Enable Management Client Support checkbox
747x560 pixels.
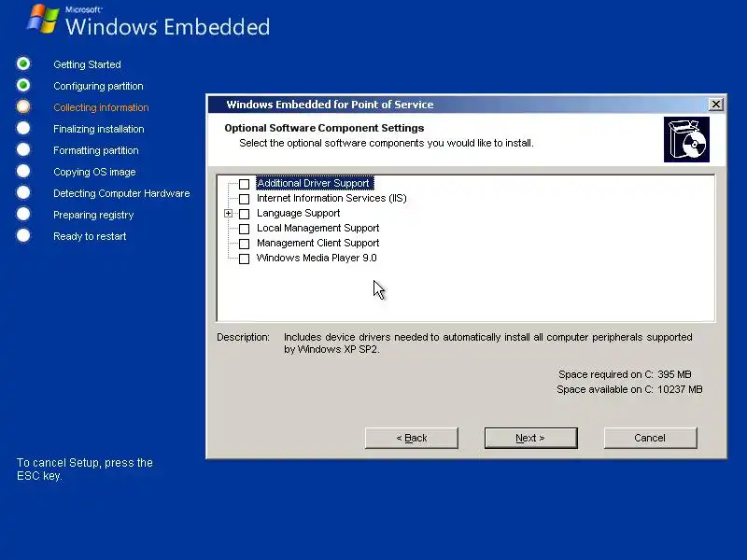(x=244, y=244)
